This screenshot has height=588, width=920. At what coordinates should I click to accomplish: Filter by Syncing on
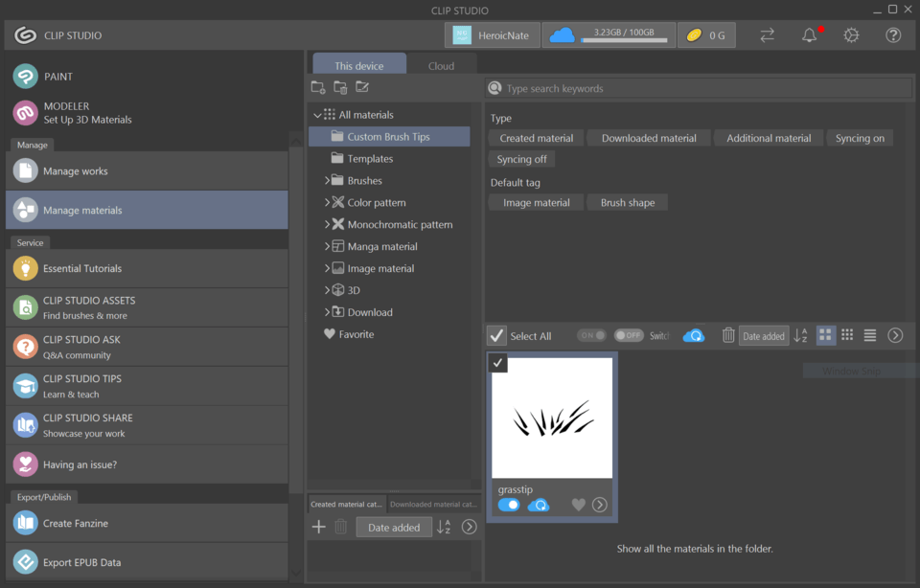click(x=860, y=138)
